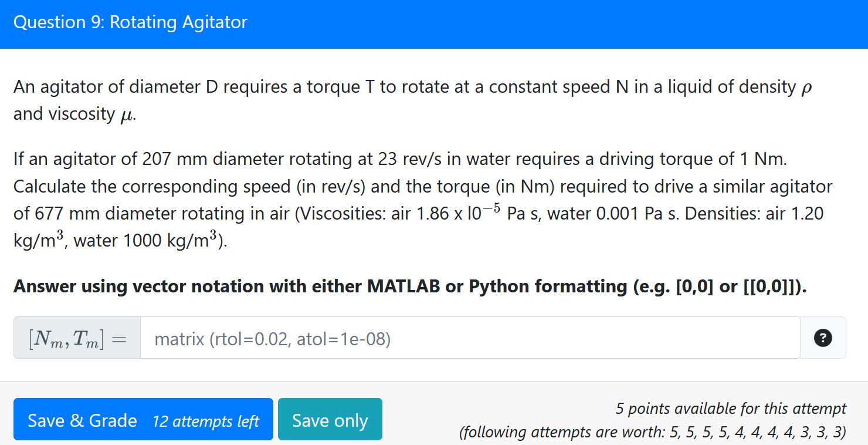Screen dimensions: 868x445
Task: Click the "12 attempts left" text
Action: [x=205, y=421]
